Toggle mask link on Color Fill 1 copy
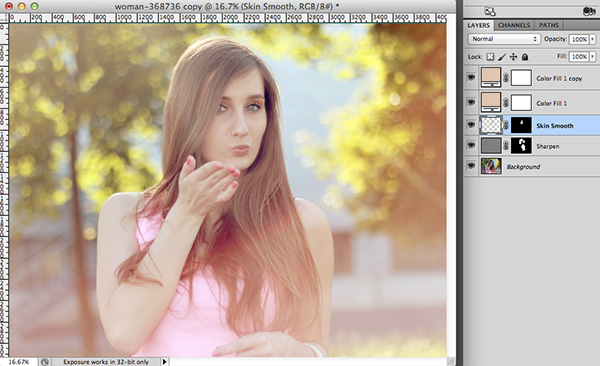Screen dimensions: 600x366 click(x=506, y=78)
